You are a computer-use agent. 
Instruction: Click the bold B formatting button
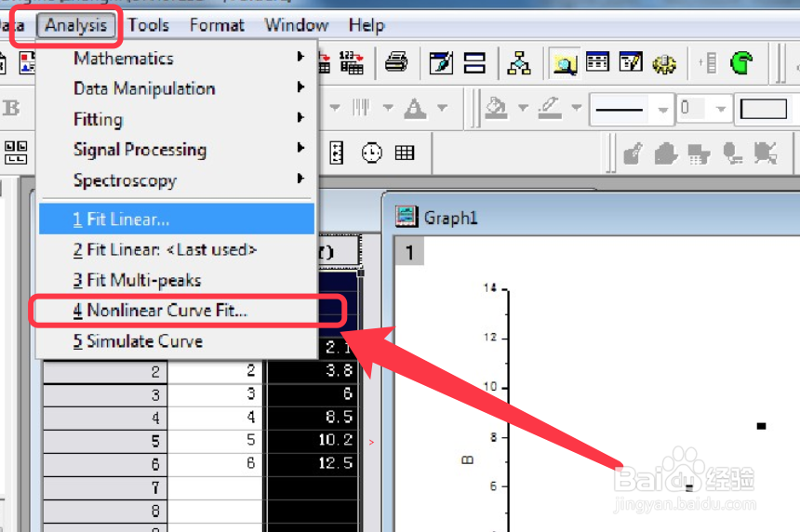(11, 108)
